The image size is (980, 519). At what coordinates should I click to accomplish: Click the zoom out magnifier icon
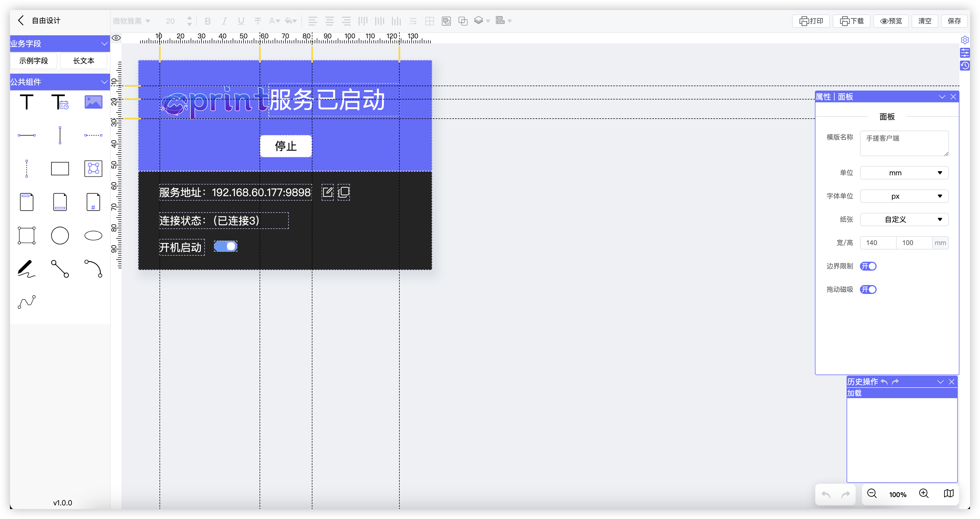(x=872, y=493)
